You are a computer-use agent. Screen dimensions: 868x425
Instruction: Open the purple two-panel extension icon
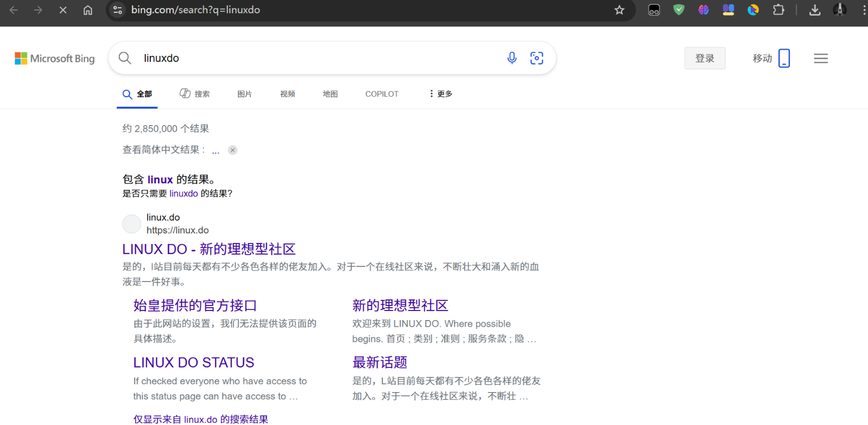[728, 9]
